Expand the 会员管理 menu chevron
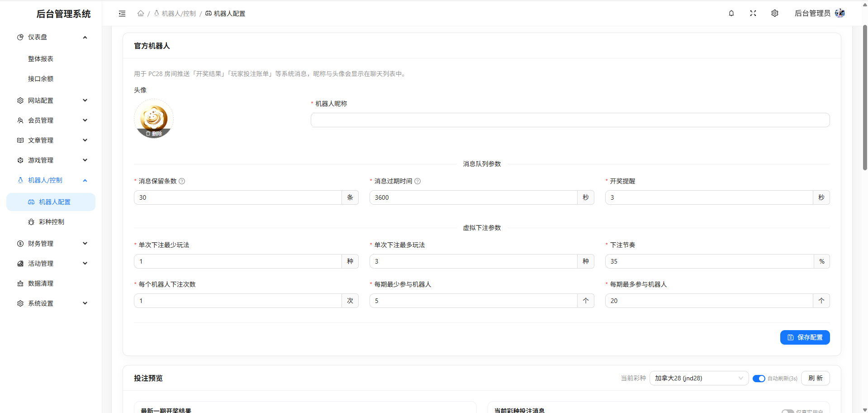 (x=85, y=120)
